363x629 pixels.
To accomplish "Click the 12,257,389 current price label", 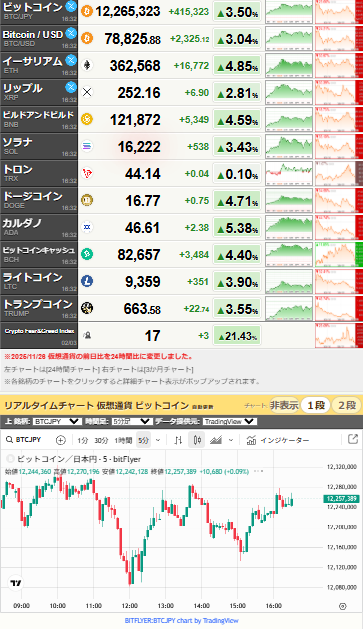I will [341, 499].
